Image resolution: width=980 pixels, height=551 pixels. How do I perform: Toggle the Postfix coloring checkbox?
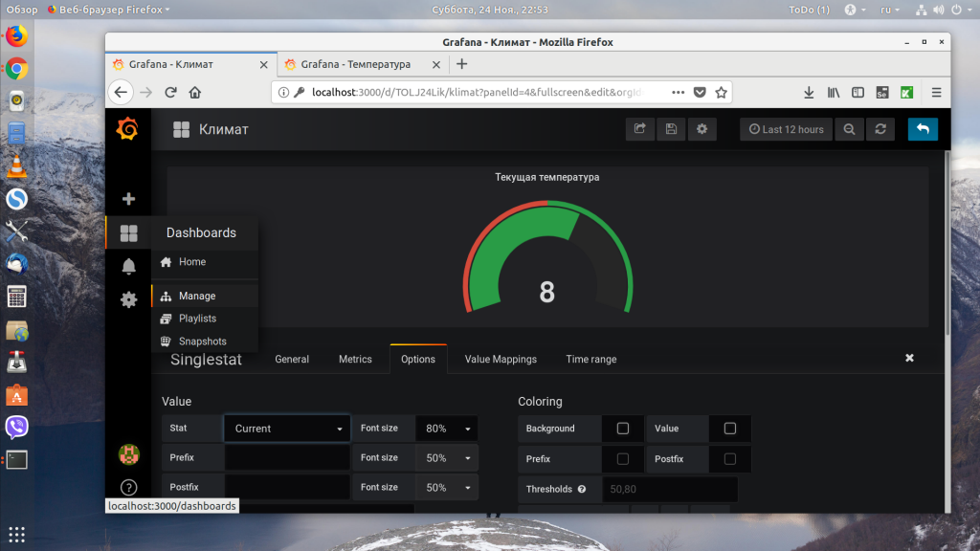[729, 458]
